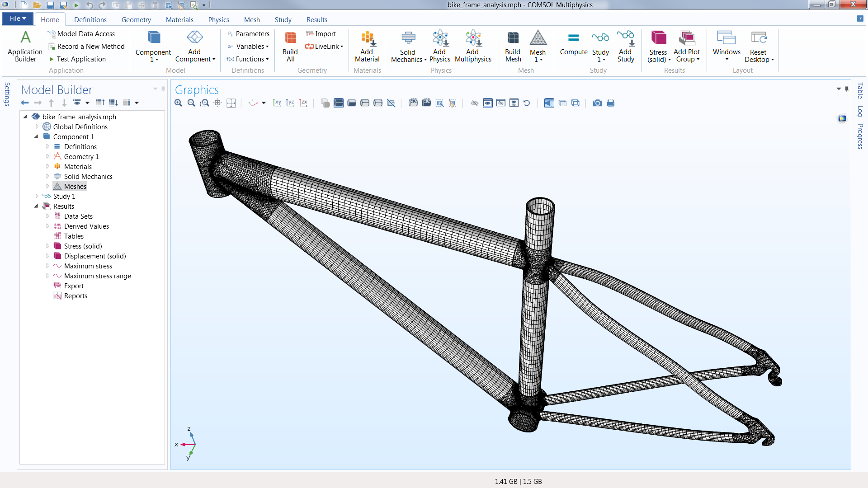Image resolution: width=868 pixels, height=488 pixels.
Task: Switch to the Mesh ribbon tab
Action: click(x=252, y=19)
